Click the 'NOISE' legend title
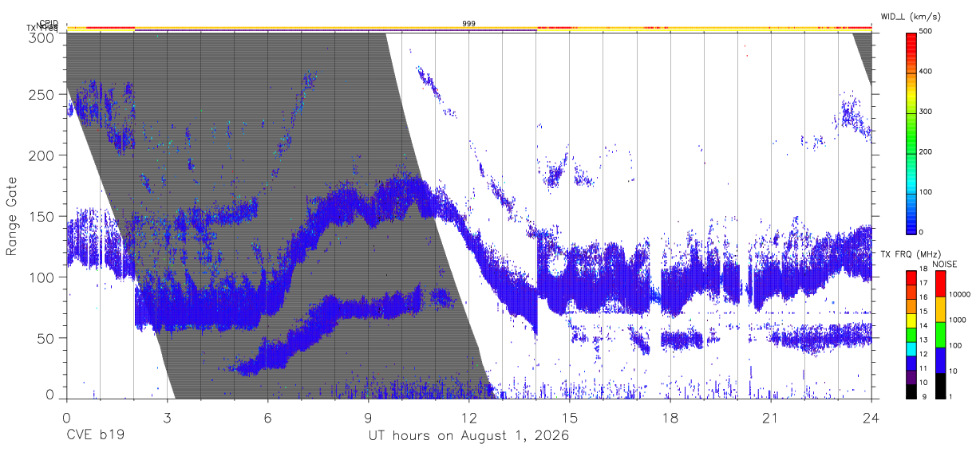980x452 pixels. pos(945,264)
